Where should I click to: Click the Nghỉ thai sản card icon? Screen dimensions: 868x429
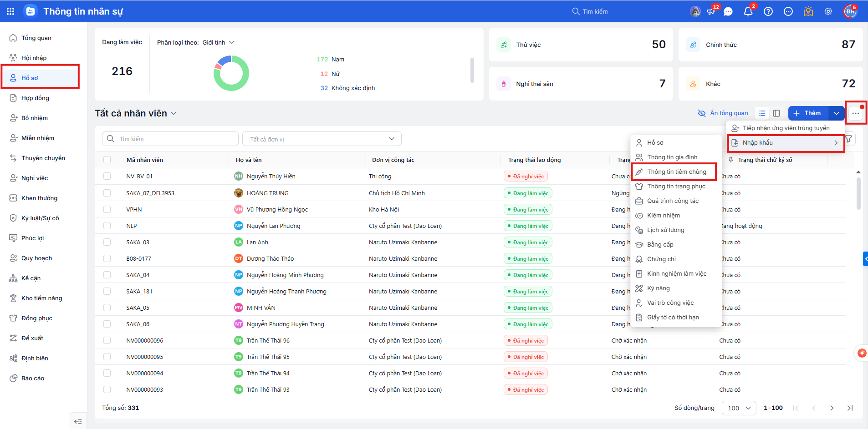pyautogui.click(x=504, y=84)
